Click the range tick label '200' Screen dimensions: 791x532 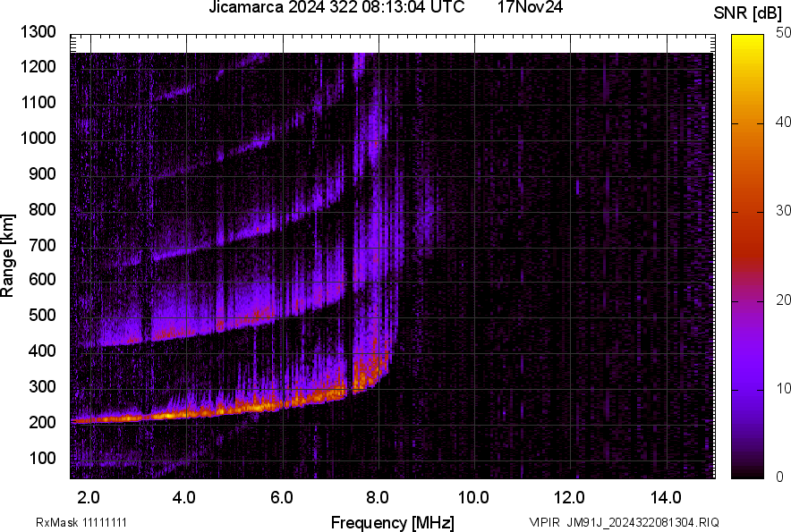[42, 422]
